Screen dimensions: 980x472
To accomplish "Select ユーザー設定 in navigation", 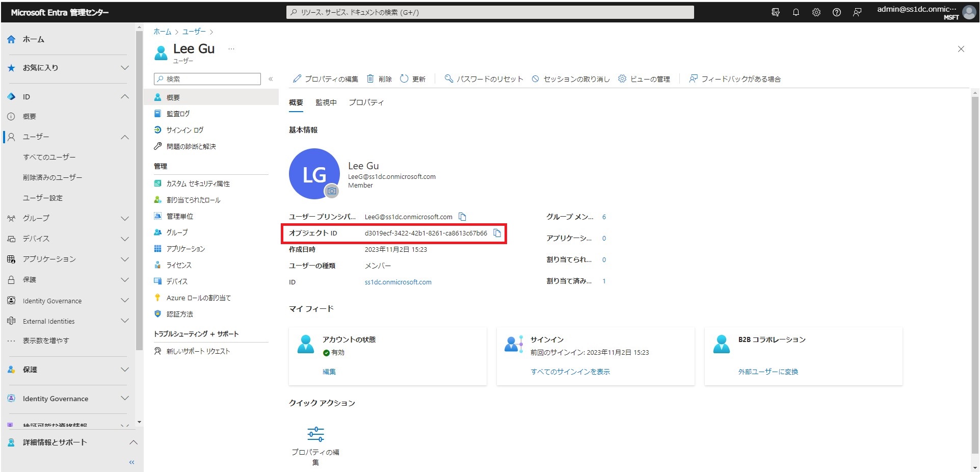I will (43, 198).
